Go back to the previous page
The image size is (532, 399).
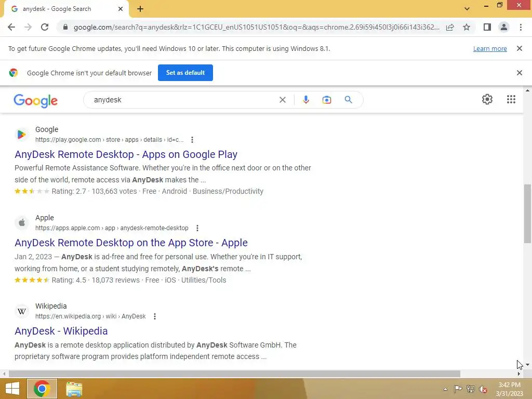tap(11, 27)
